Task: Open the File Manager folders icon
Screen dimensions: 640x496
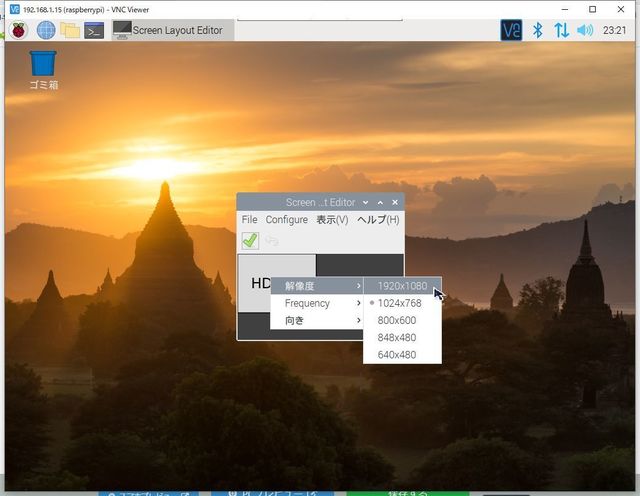Action: pos(70,30)
